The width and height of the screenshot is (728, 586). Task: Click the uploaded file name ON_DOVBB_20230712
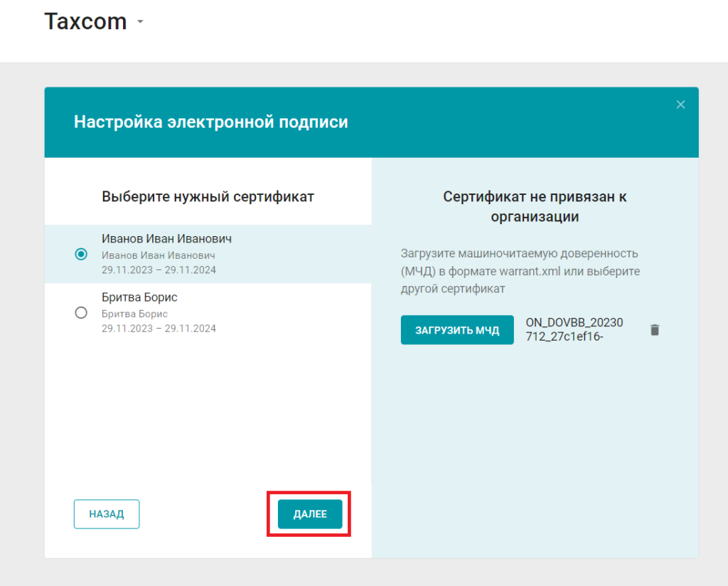tap(574, 329)
